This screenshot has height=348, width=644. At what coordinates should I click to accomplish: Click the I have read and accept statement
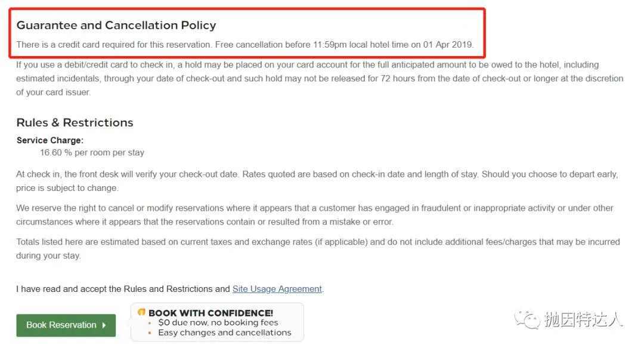[x=169, y=289]
